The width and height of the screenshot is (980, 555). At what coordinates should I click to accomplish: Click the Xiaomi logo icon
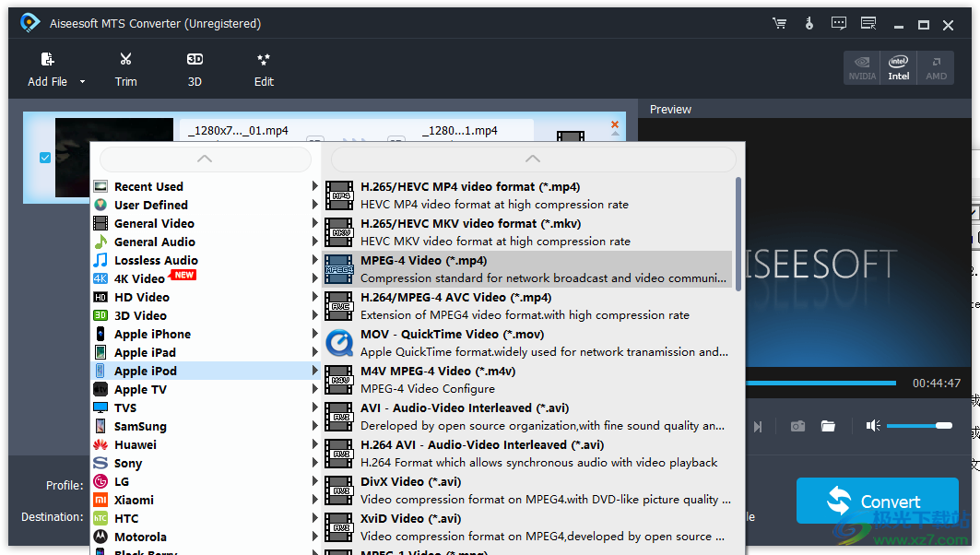point(100,500)
